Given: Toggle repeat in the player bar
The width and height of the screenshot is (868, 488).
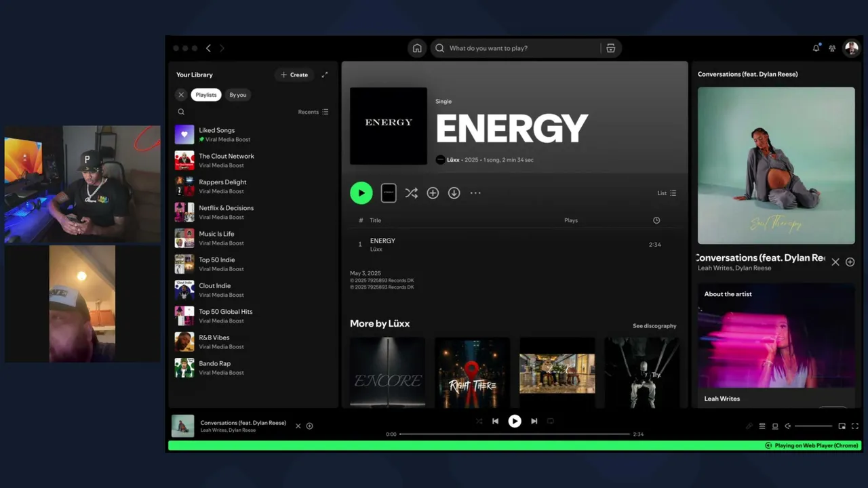Looking at the screenshot, I should tap(551, 421).
